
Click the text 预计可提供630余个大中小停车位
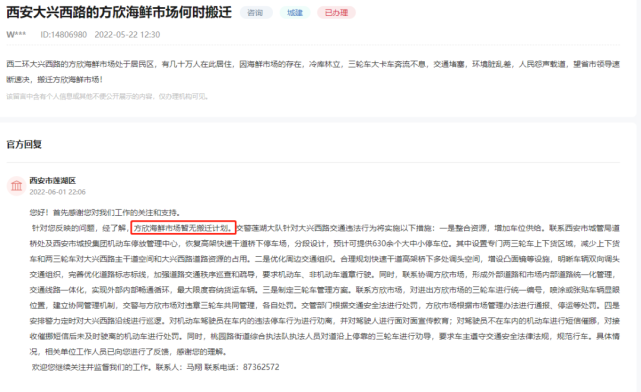click(391, 243)
